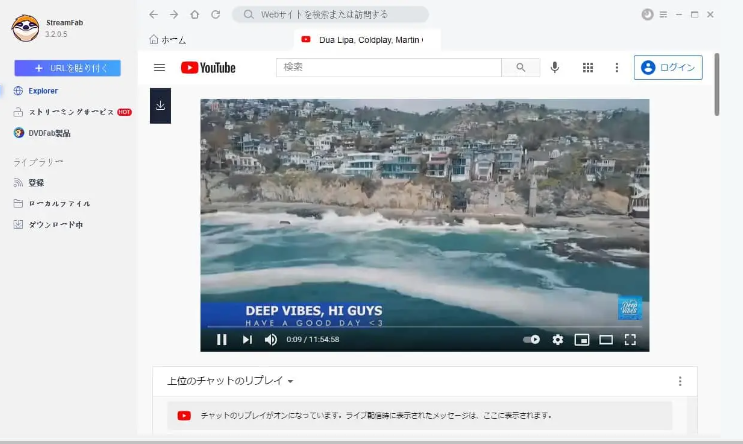Pause the video playback

pyautogui.click(x=222, y=340)
